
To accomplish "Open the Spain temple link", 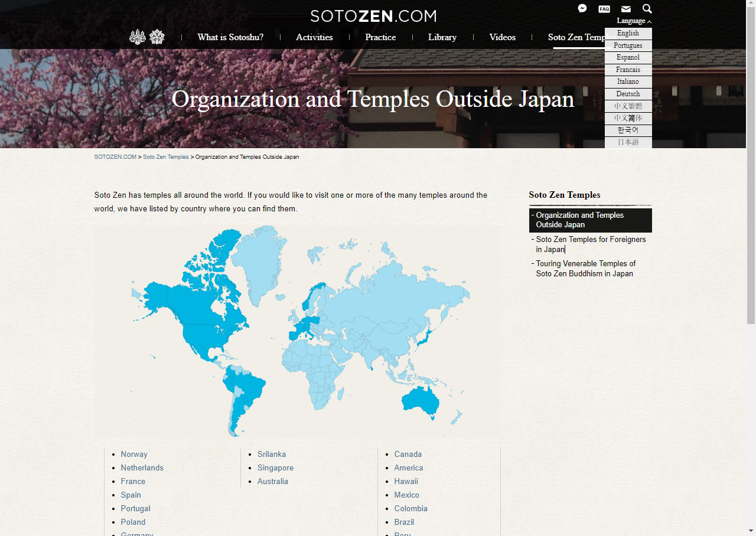I will click(x=131, y=495).
